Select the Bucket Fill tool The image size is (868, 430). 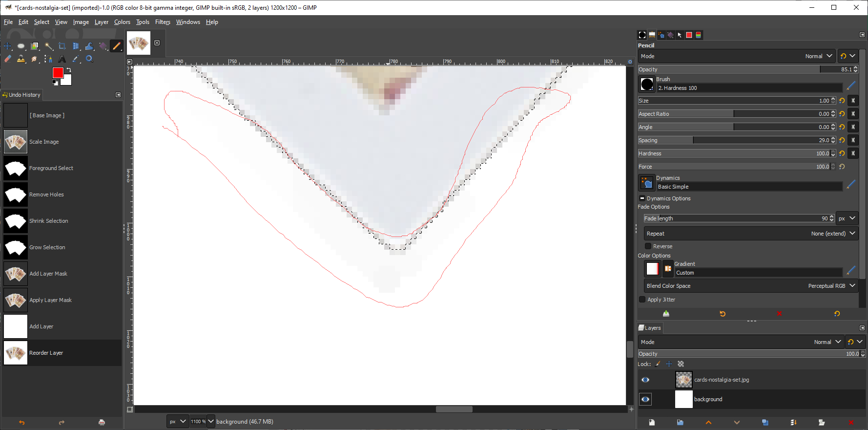coord(103,46)
